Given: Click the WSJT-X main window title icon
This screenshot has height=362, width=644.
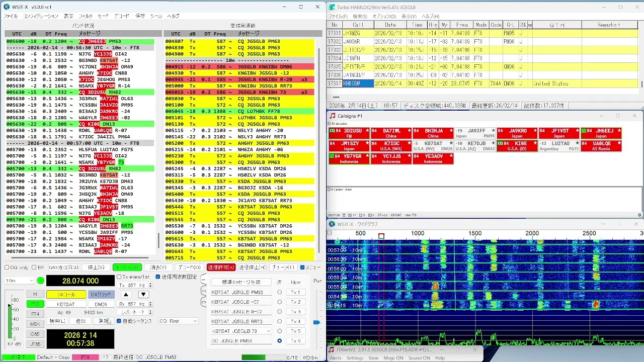Looking at the screenshot, I should (7, 7).
